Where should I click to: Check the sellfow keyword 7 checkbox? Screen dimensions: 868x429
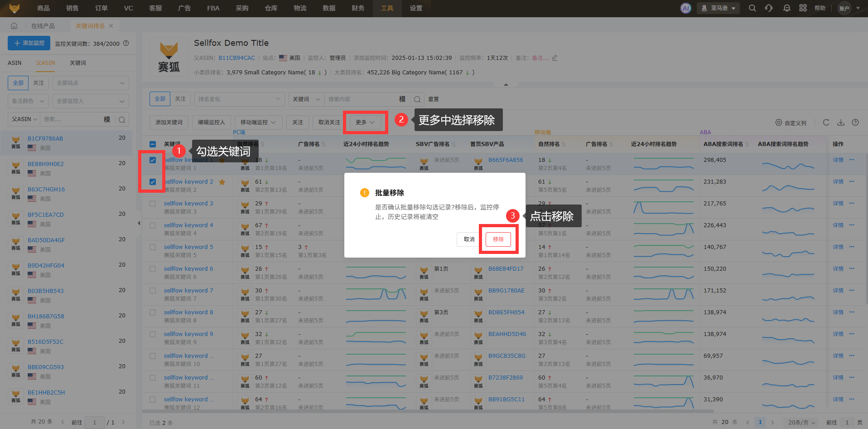tap(153, 291)
